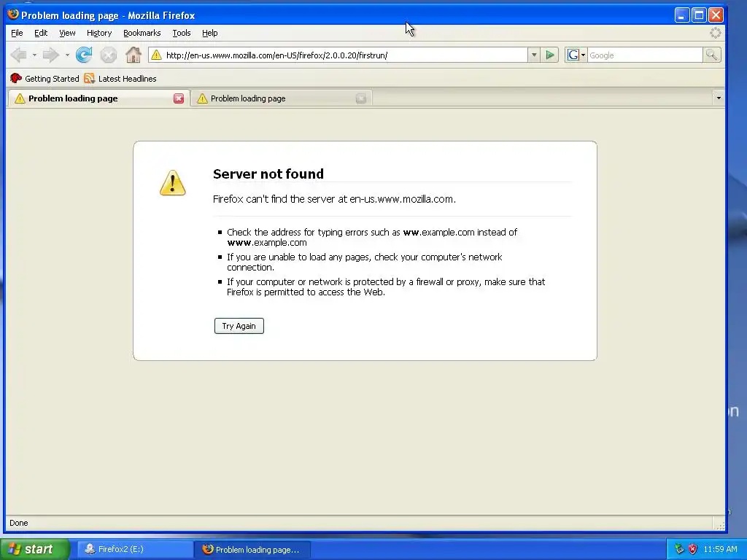Click the Firefox logo in title bar
Screen dimensions: 747x560
pyautogui.click(x=13, y=15)
